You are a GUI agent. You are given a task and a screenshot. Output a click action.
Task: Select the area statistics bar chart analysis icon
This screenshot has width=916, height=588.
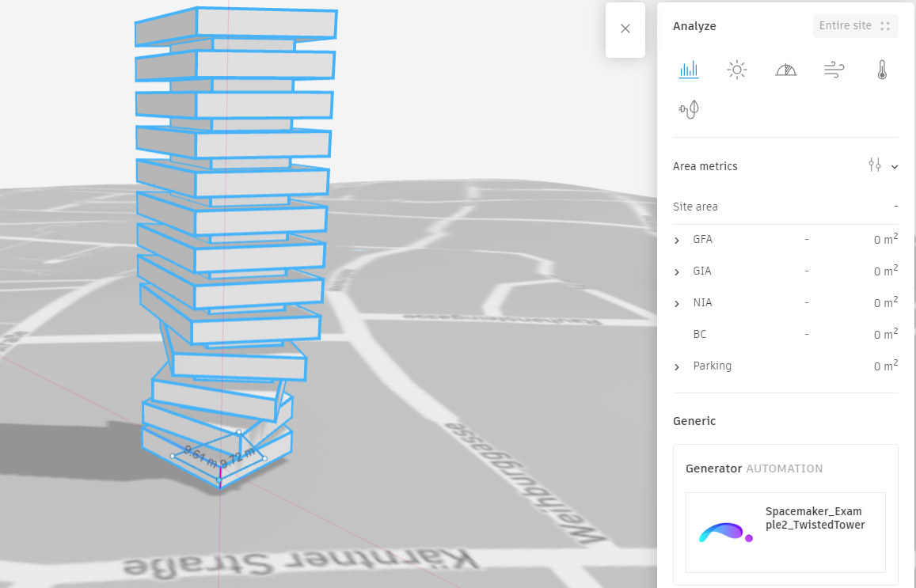click(689, 69)
